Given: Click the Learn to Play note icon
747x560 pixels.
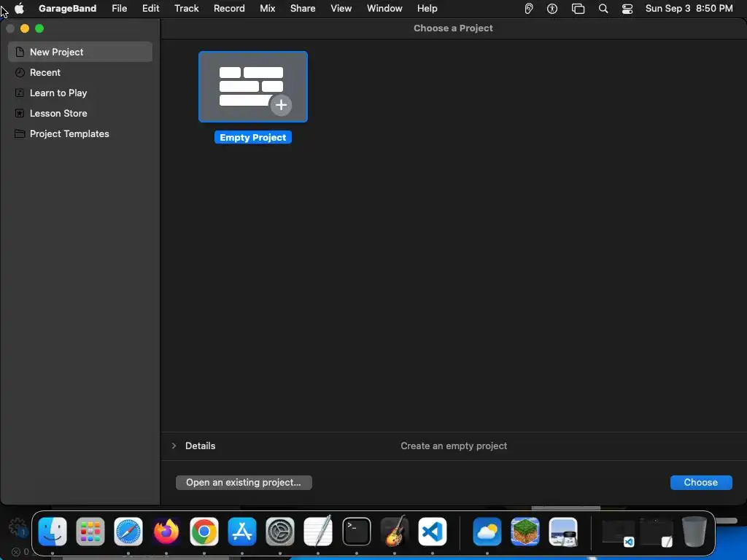Looking at the screenshot, I should pyautogui.click(x=20, y=93).
